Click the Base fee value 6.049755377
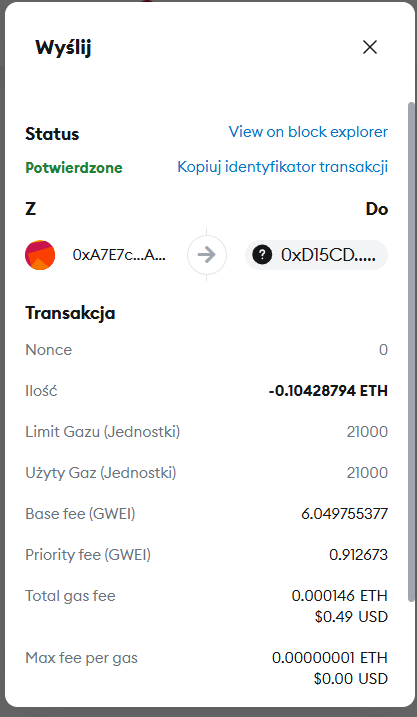Image resolution: width=417 pixels, height=717 pixels. coord(344,514)
